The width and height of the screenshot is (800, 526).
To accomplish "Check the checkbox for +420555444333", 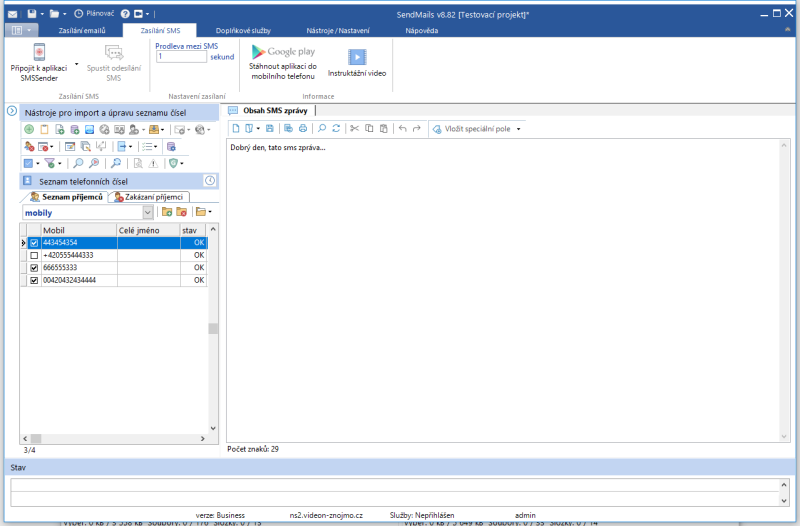I will (34, 255).
